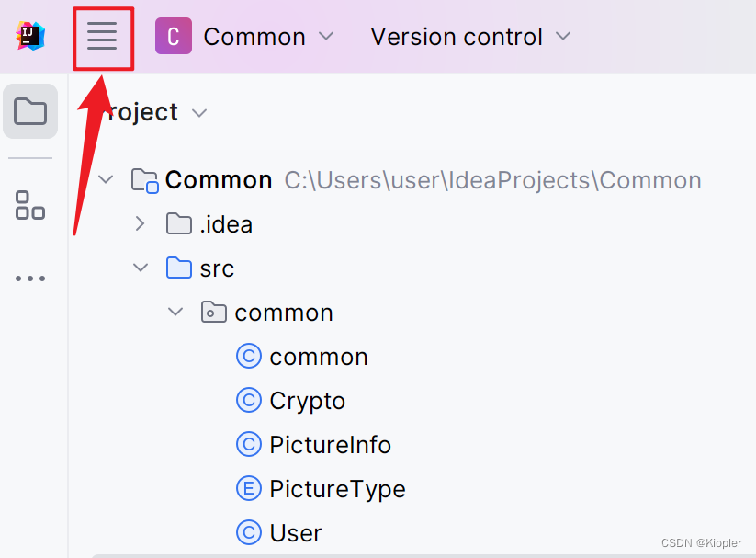Screen dimensions: 756x558
Task: Expand the .idea folder
Action: [x=140, y=223]
